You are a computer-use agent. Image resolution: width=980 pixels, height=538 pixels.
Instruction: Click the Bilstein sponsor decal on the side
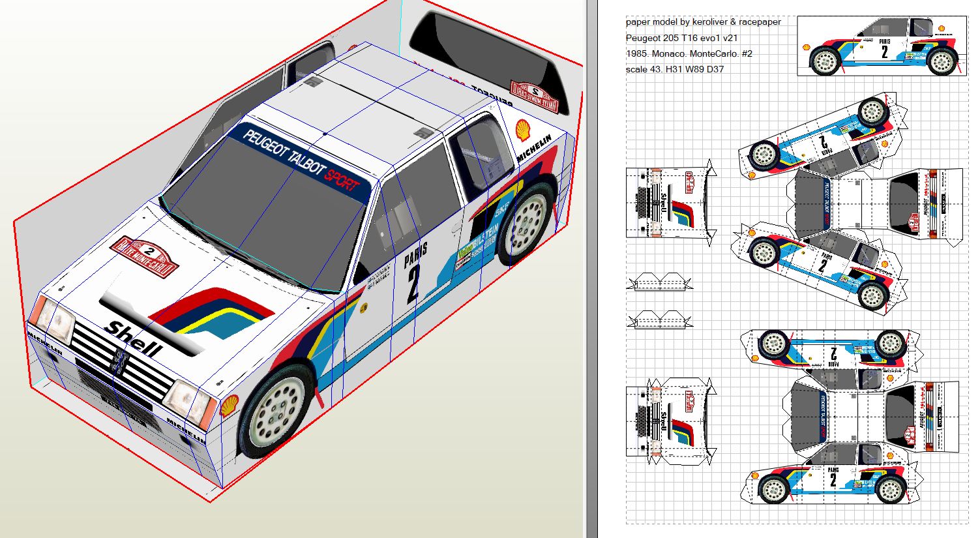coord(484,242)
